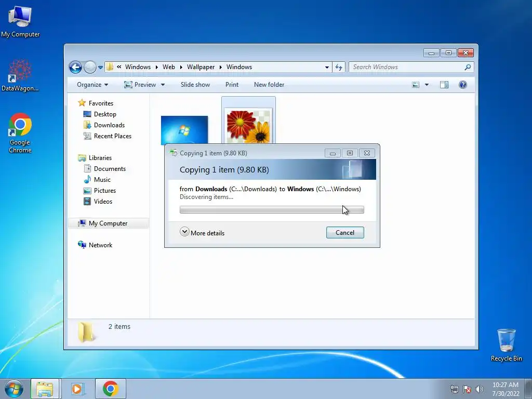Select Favorites in navigation pane
This screenshot has height=399, width=532.
click(x=101, y=103)
